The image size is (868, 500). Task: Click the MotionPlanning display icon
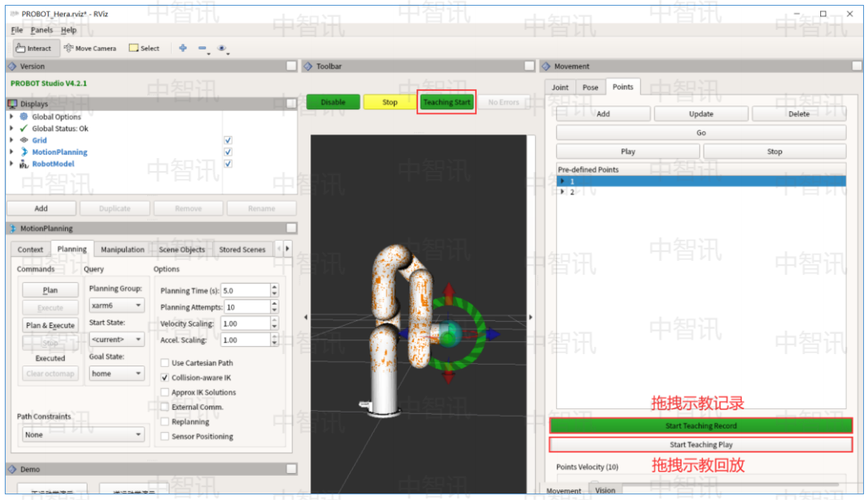(24, 152)
